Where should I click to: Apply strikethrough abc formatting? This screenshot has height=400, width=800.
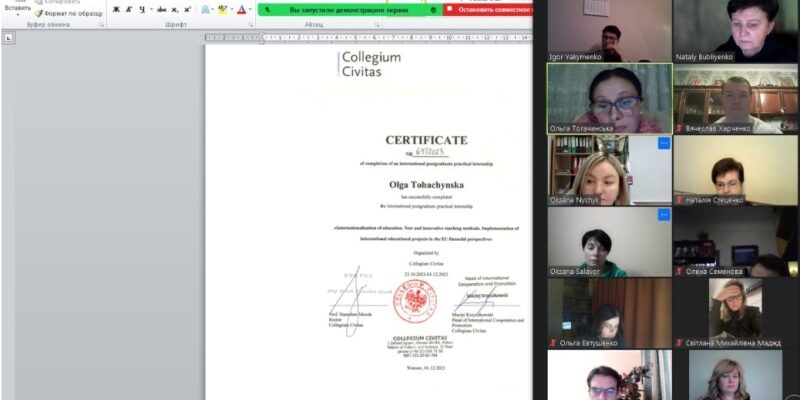tap(162, 9)
